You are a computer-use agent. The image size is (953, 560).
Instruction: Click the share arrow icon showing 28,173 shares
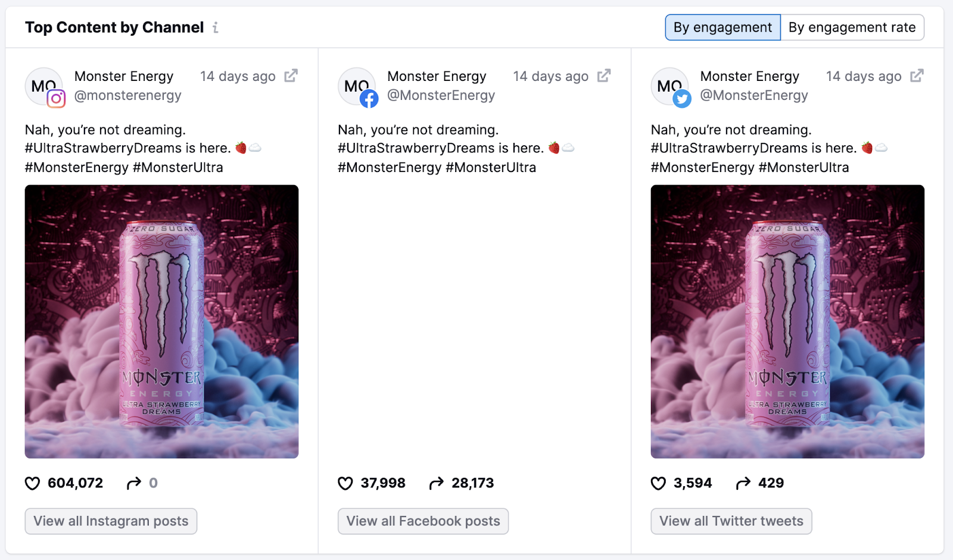pyautogui.click(x=435, y=483)
